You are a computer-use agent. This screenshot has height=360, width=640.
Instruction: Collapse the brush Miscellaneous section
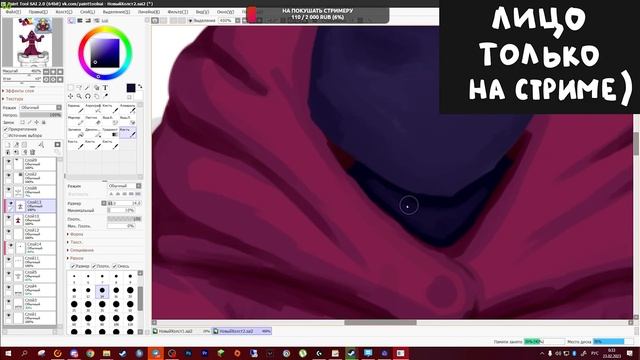(x=76, y=258)
